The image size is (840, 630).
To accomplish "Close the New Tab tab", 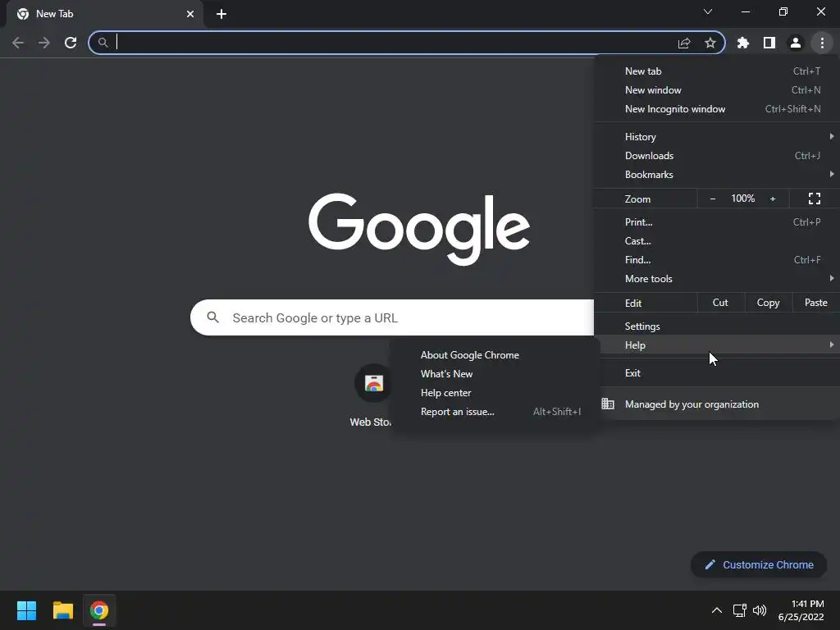I will (x=190, y=14).
